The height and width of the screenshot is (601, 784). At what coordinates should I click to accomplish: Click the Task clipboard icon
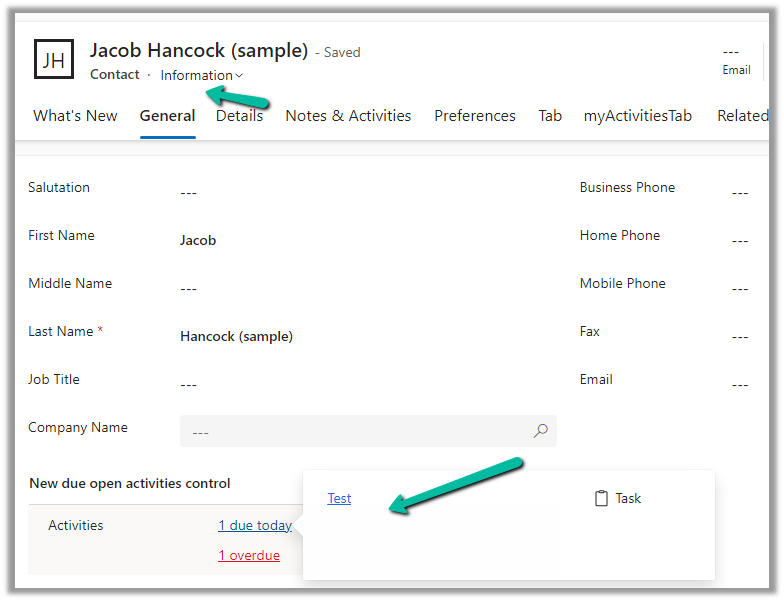point(601,498)
